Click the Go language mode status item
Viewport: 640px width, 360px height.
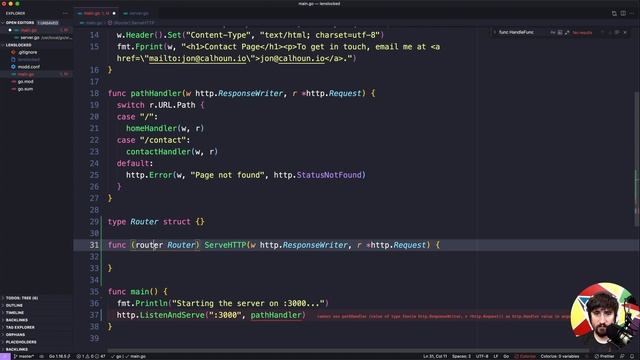click(506, 356)
